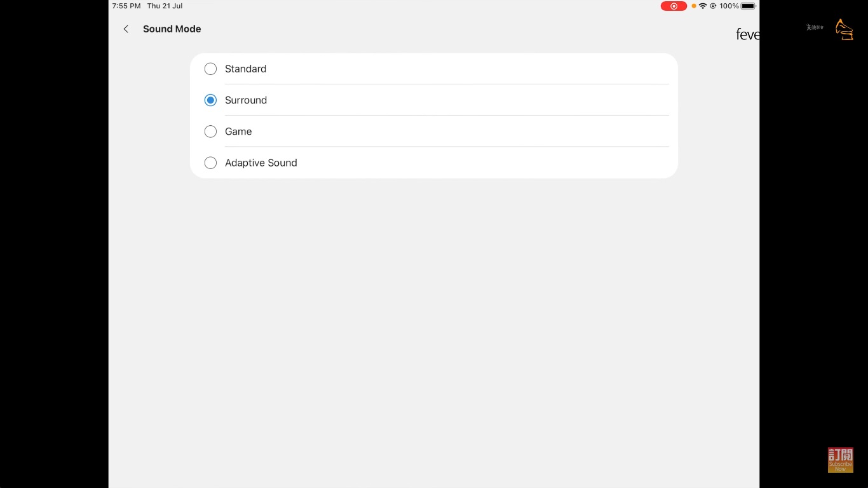This screenshot has width=868, height=488.
Task: Choose the Game radio button
Action: pos(210,132)
